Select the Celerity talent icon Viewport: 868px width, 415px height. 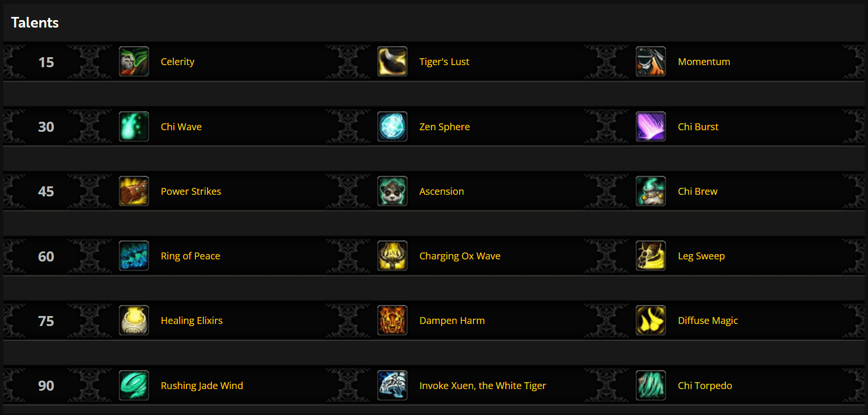click(133, 61)
